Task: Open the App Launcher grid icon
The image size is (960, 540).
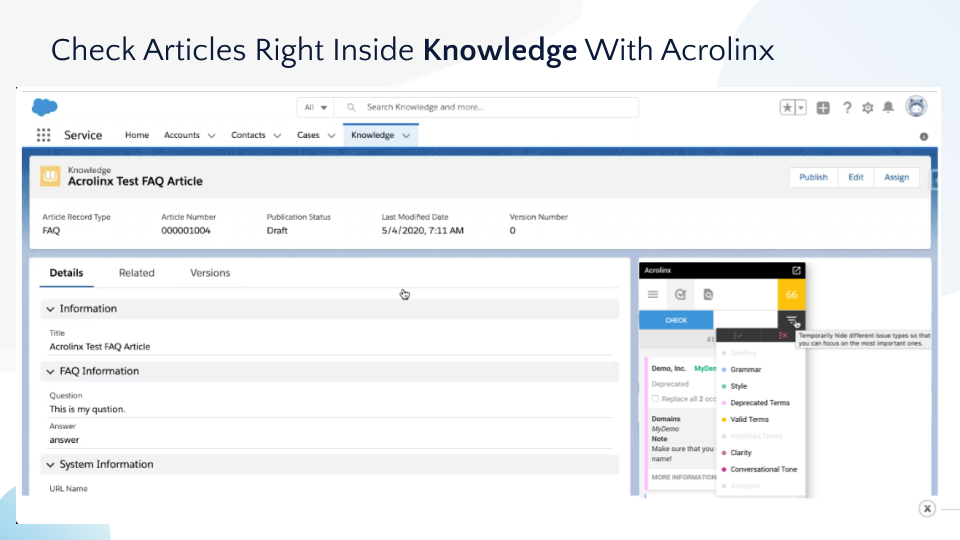Action: tap(43, 135)
